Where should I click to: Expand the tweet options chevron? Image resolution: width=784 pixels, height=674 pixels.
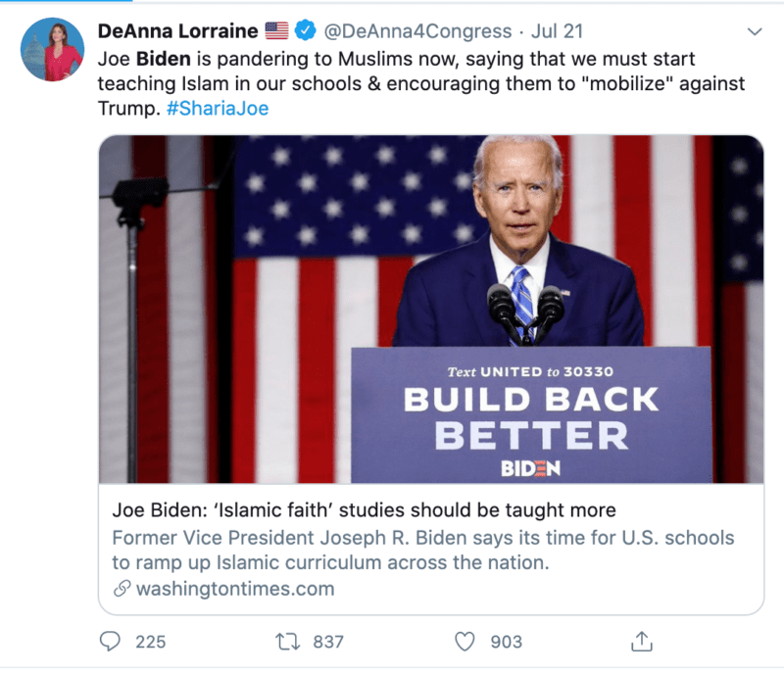coord(754,32)
